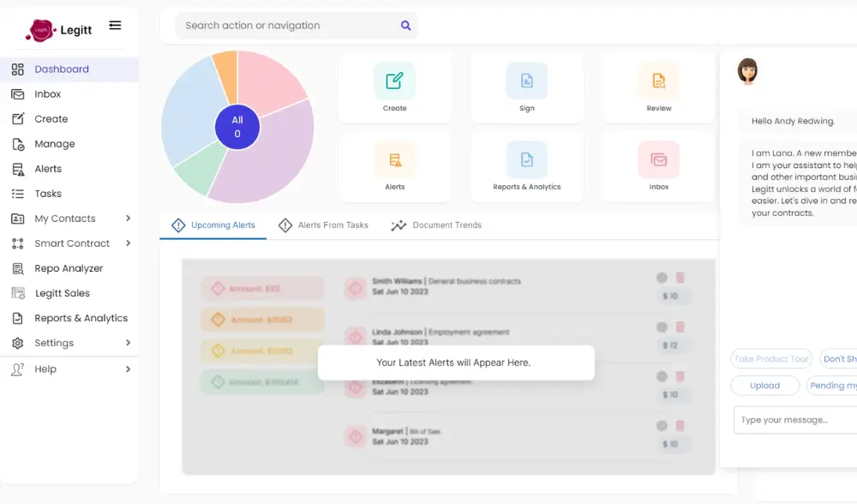Click the Upload chat button

pos(764,386)
